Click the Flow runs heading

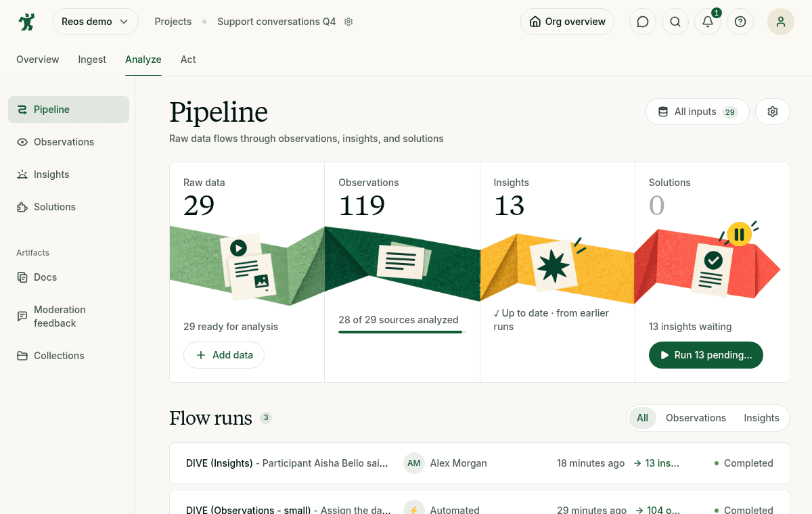coord(210,418)
